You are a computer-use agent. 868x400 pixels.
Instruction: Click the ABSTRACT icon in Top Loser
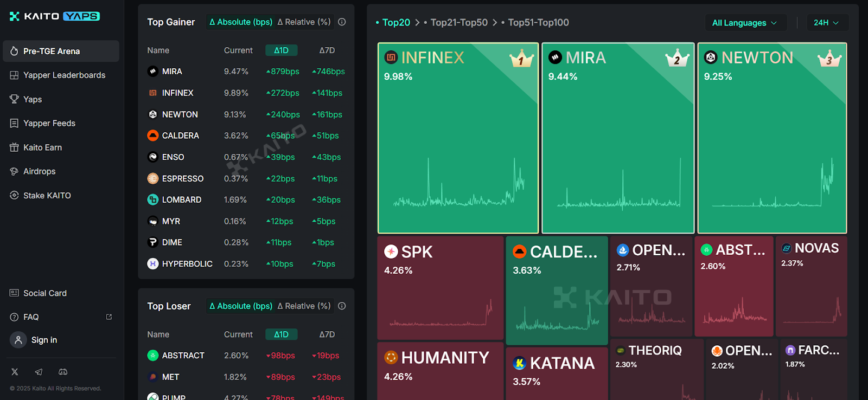(153, 356)
